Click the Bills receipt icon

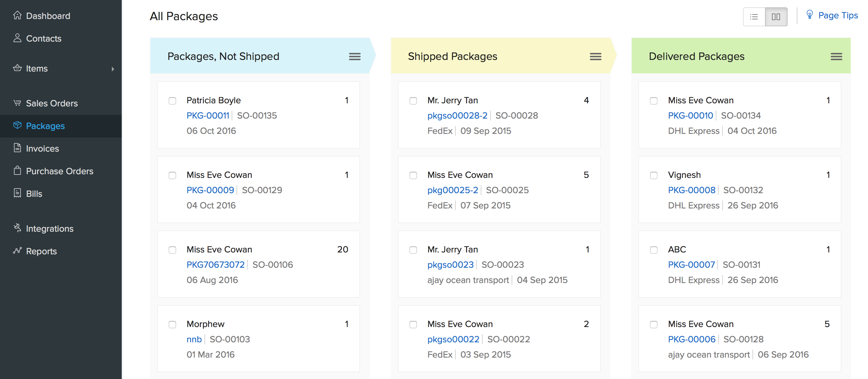[17, 193]
